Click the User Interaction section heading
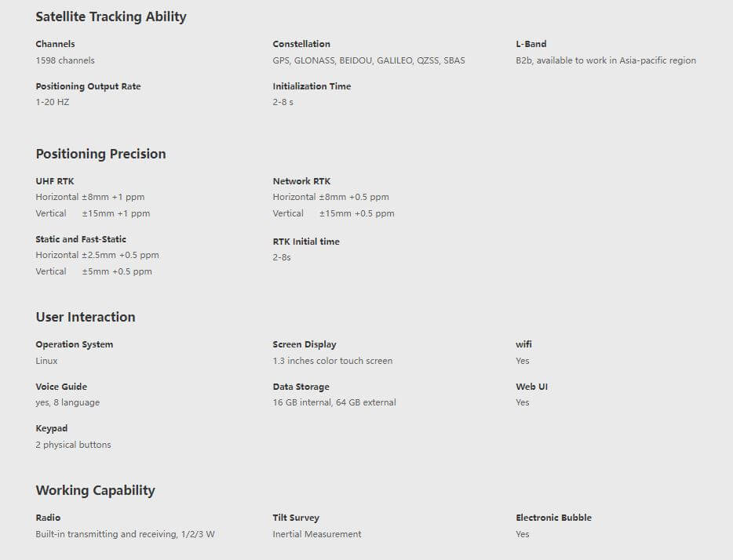The image size is (733, 560). [x=86, y=317]
